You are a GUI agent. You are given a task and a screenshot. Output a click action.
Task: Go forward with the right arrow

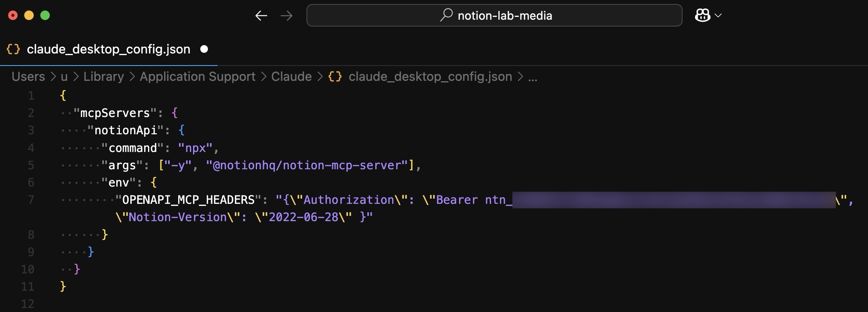coord(286,16)
